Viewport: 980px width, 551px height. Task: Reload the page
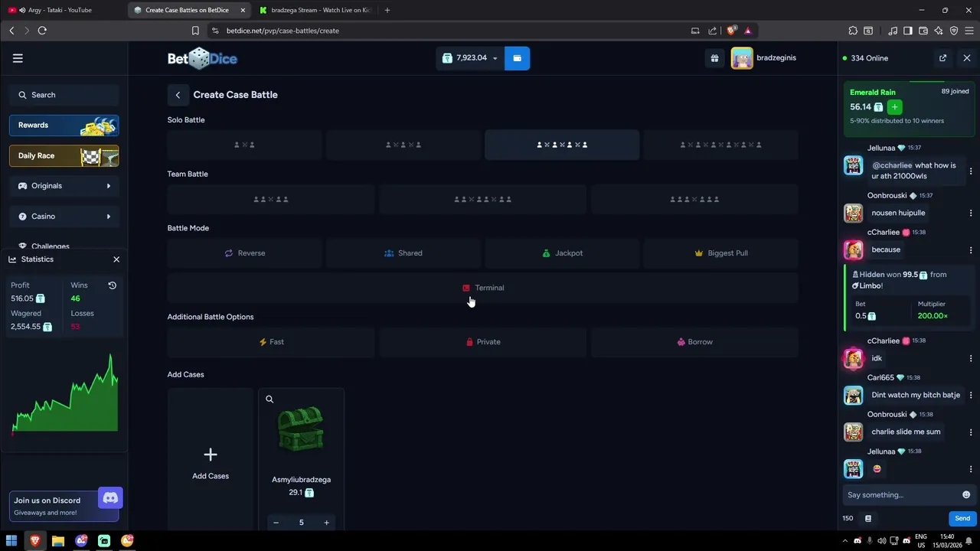click(x=42, y=31)
